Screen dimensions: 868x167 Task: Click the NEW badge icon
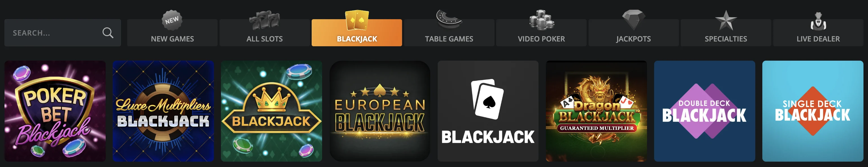(x=172, y=20)
